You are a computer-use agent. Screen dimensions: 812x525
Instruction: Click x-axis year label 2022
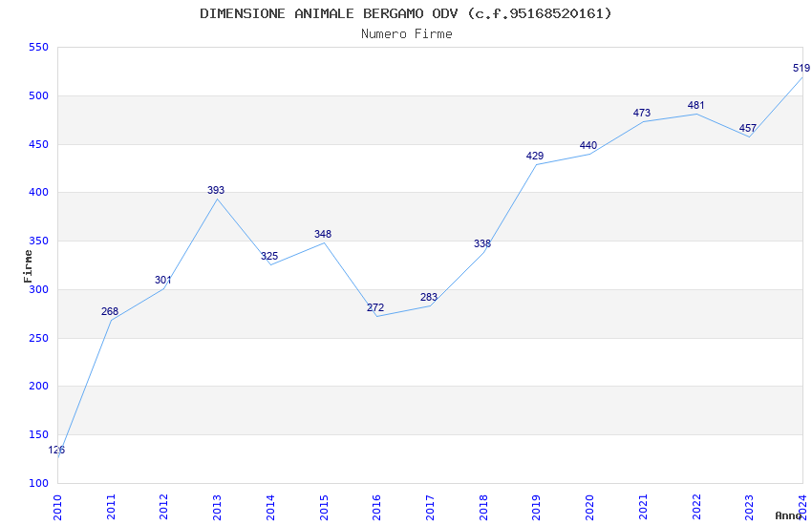(x=696, y=507)
